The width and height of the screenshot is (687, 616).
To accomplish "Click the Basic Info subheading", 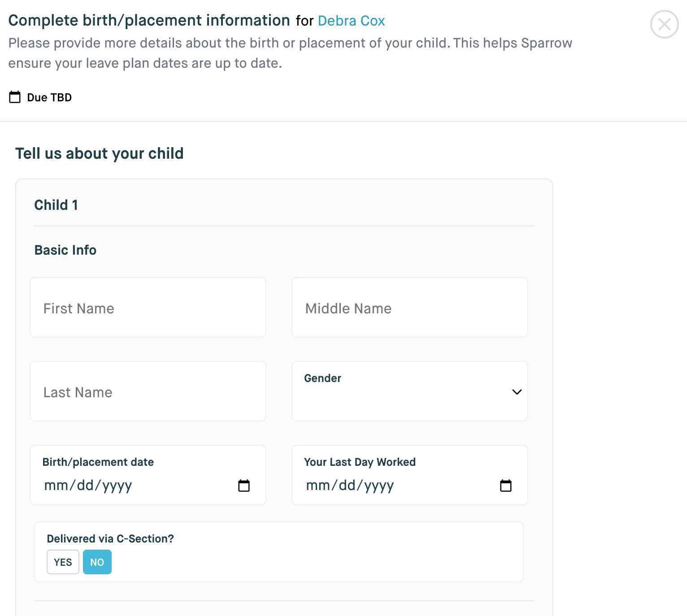I will [65, 250].
